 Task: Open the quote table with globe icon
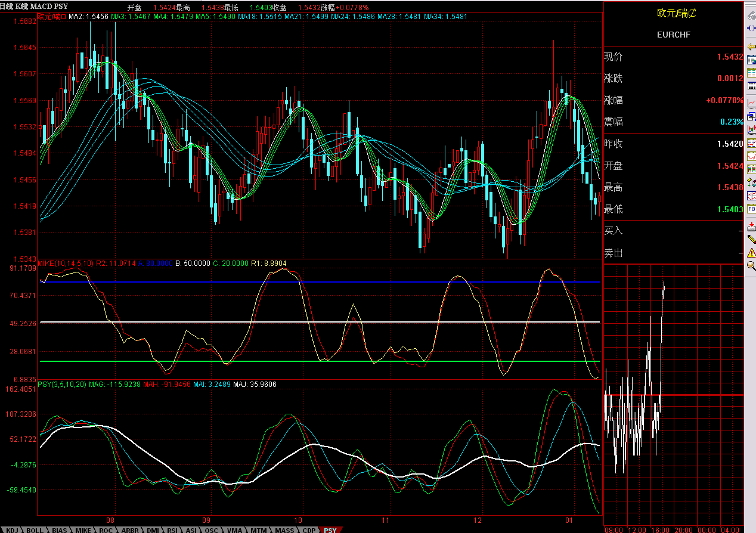(x=752, y=59)
